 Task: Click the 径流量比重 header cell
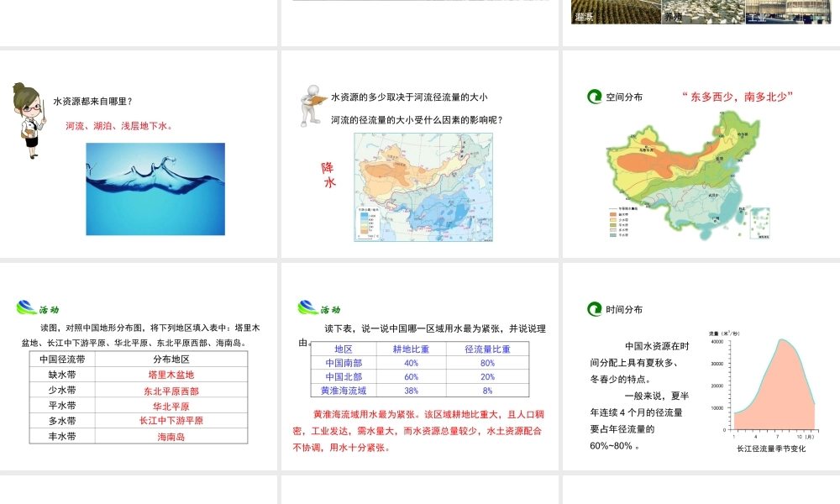point(487,349)
